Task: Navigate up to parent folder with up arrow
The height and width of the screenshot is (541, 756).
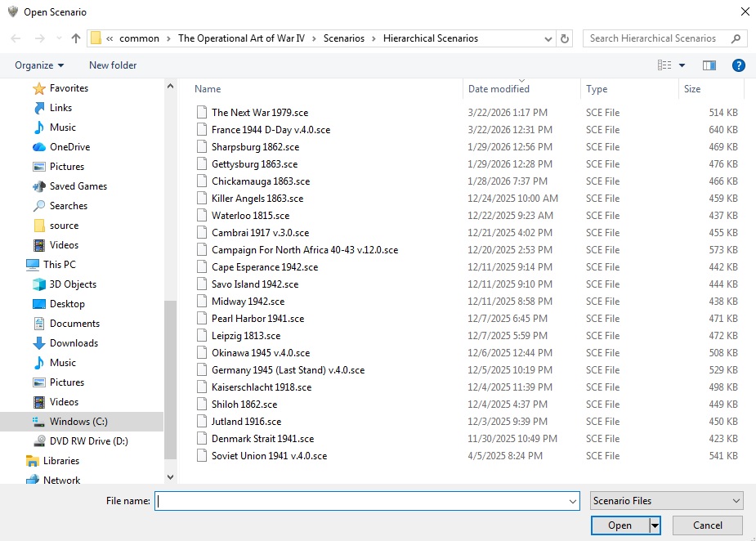Action: [x=74, y=38]
